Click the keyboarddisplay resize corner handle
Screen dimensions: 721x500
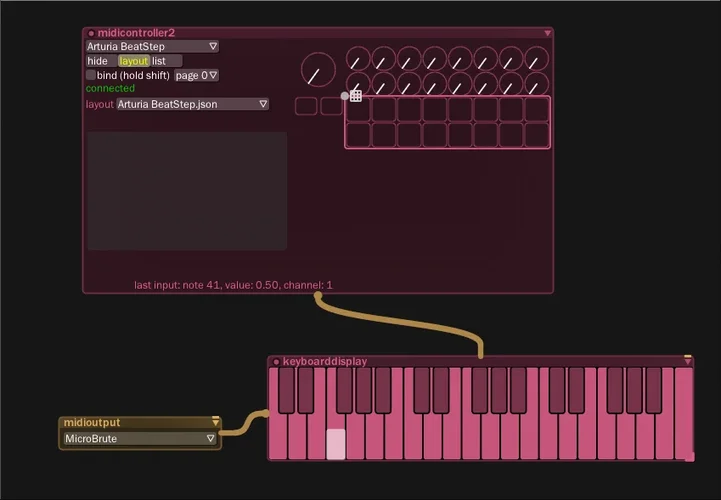pos(690,457)
